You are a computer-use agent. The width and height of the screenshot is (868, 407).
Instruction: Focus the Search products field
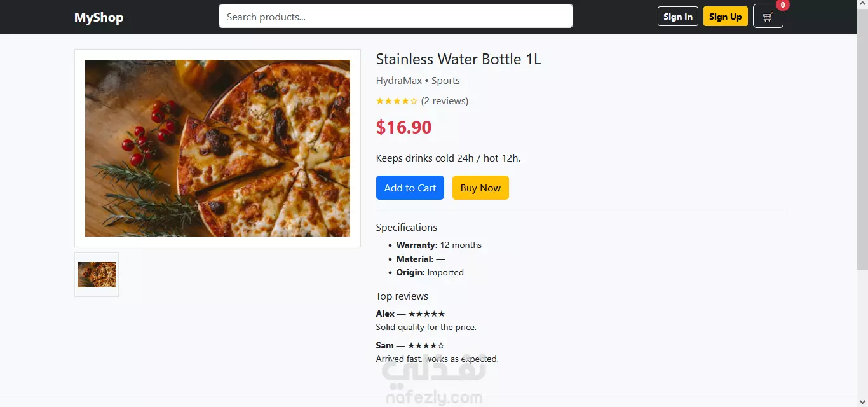(x=395, y=17)
